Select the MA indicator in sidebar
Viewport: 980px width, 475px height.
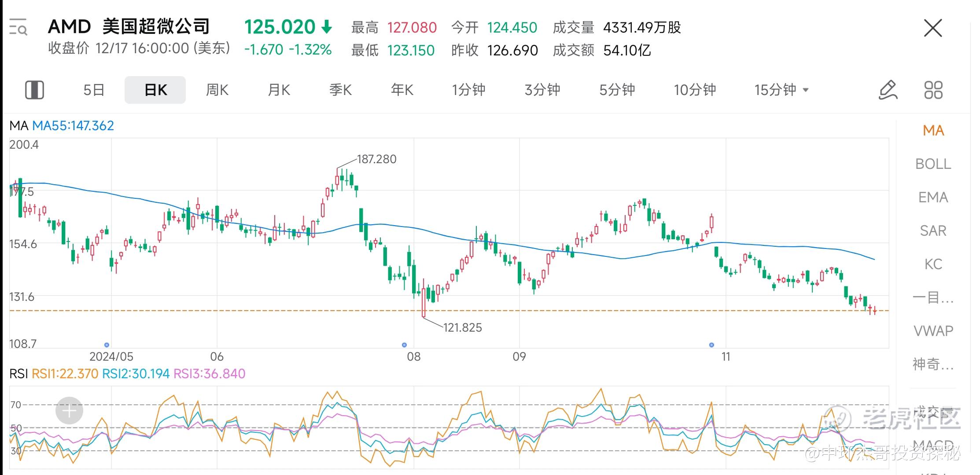pyautogui.click(x=933, y=131)
